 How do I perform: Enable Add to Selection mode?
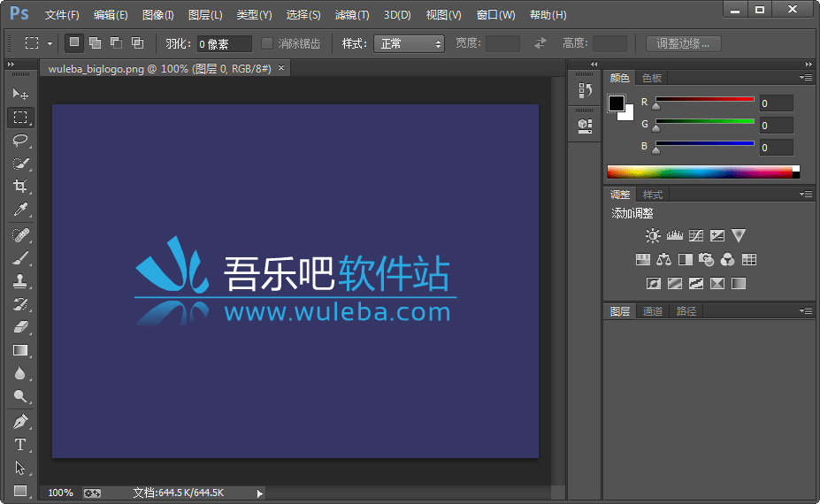pyautogui.click(x=96, y=42)
